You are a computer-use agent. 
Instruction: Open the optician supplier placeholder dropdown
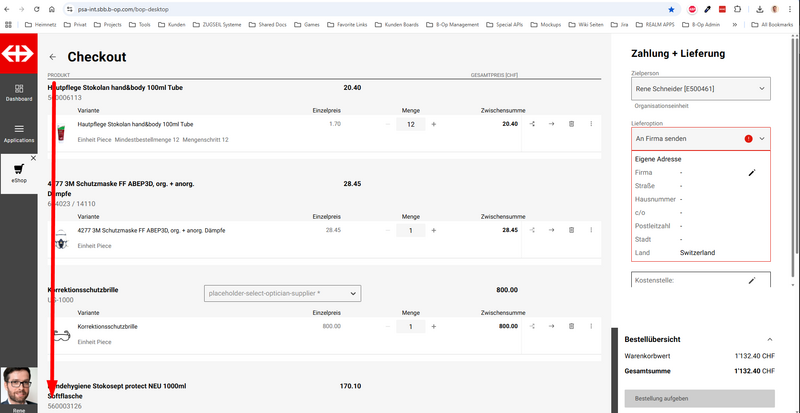click(x=281, y=293)
